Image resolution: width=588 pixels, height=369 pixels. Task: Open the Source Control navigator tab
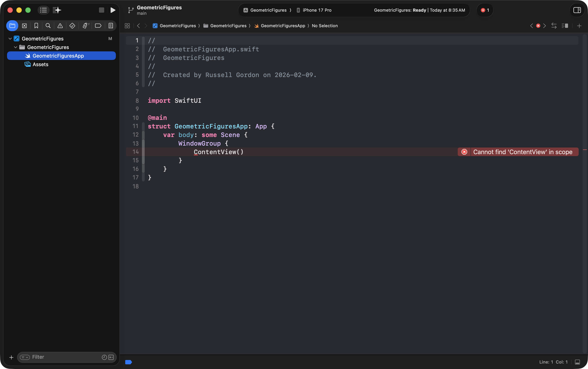(24, 26)
